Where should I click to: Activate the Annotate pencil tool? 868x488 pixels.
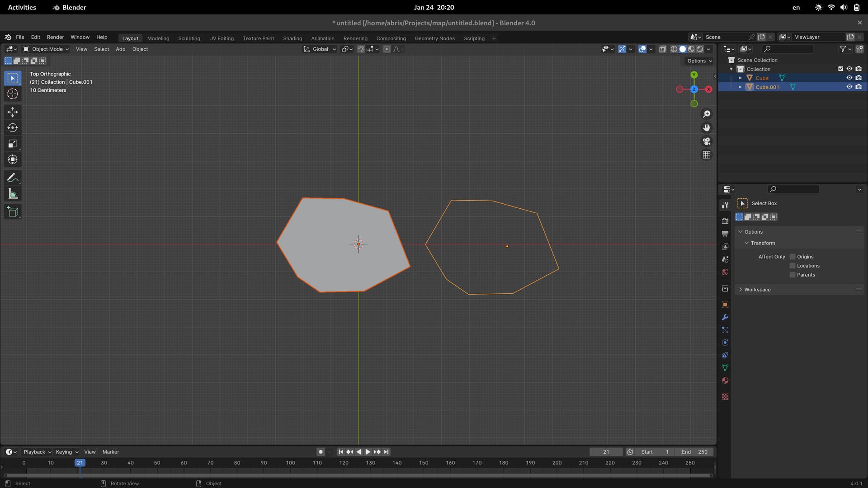[13, 178]
